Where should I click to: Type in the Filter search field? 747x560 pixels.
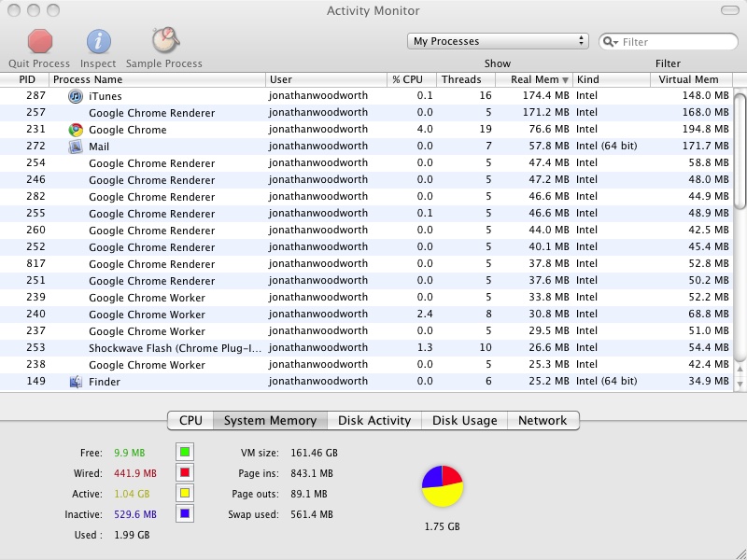(x=669, y=41)
